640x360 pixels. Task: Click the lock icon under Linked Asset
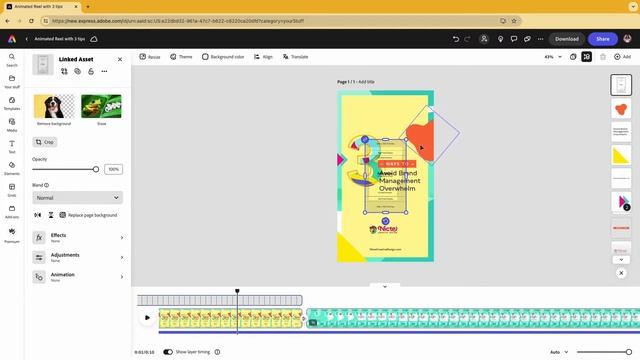pyautogui.click(x=91, y=71)
